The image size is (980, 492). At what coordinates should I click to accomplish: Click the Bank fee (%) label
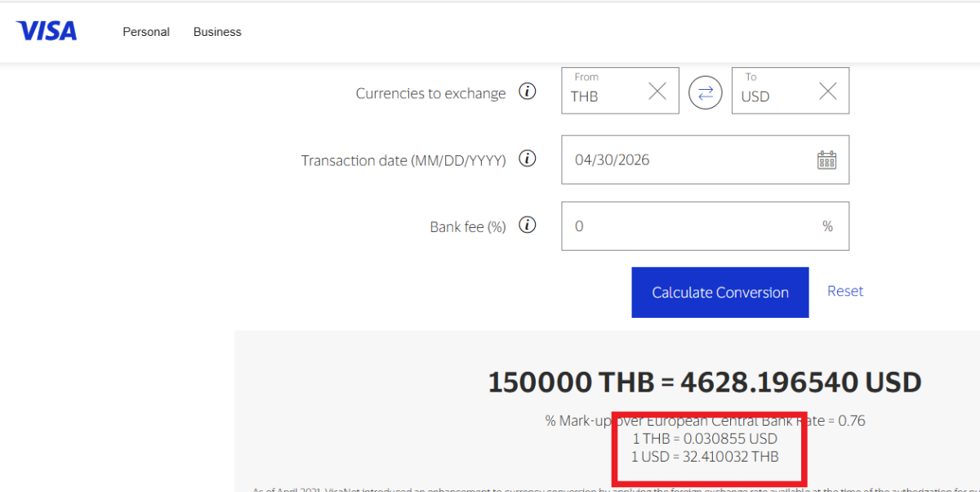[x=468, y=227]
